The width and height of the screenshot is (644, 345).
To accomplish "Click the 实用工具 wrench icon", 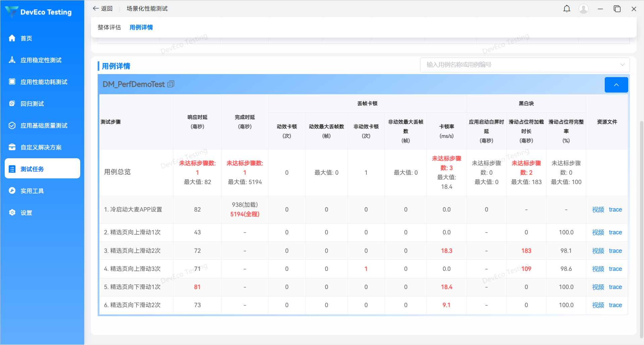I will coord(12,191).
